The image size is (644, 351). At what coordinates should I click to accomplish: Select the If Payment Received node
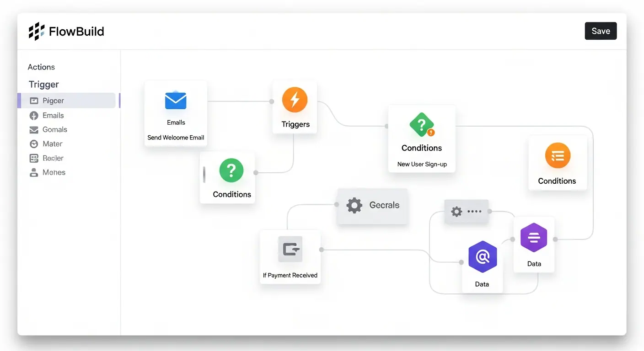point(290,256)
